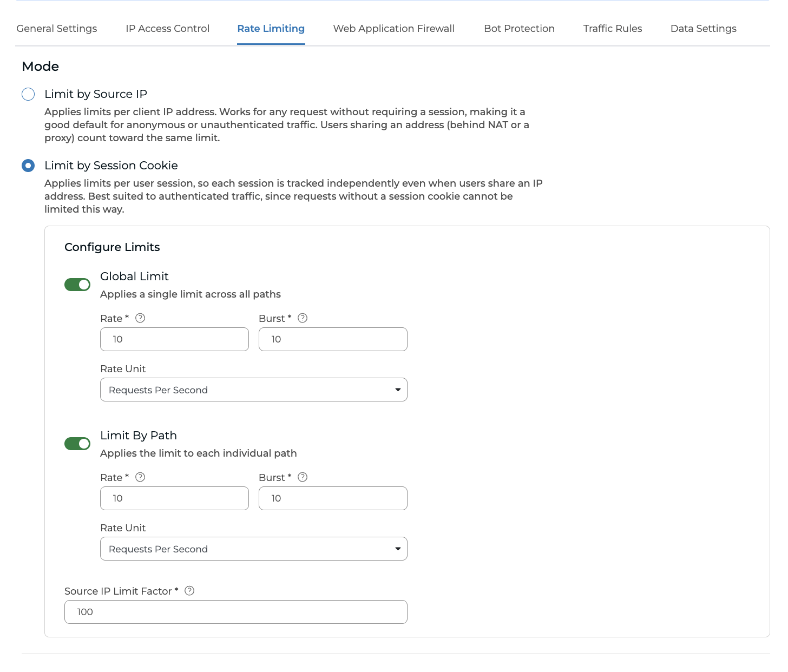Turn off the Limit By Path toggle
The image size is (788, 672).
coord(77,444)
